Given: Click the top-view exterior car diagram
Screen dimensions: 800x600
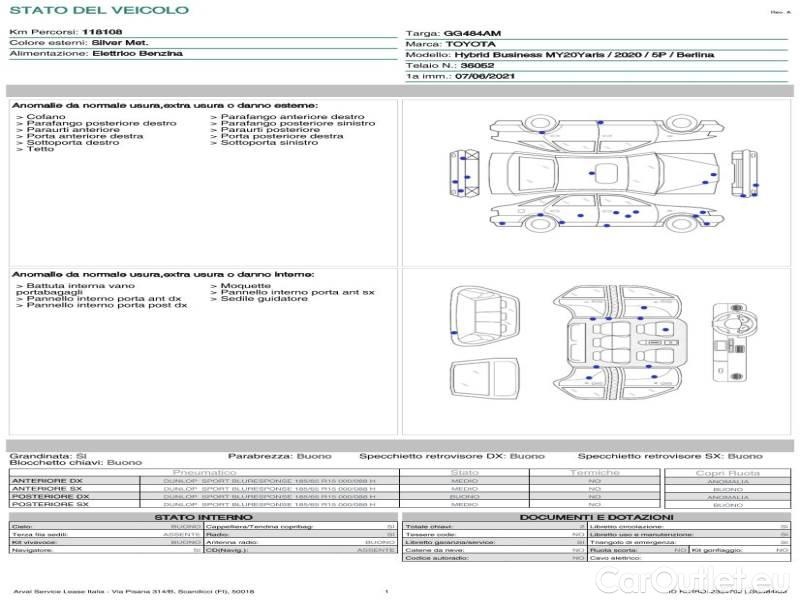Looking at the screenshot, I should (604, 173).
